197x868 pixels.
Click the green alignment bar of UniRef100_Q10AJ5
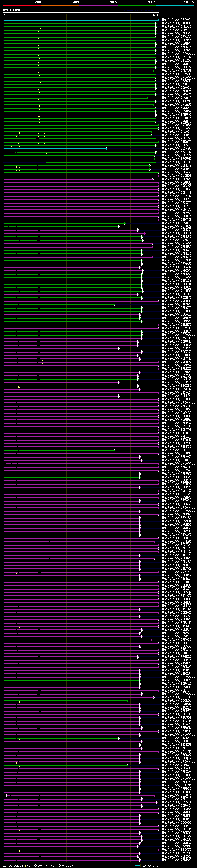[76, 98]
